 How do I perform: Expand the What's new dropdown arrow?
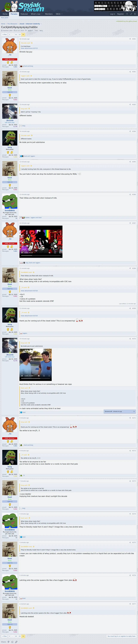42,14
